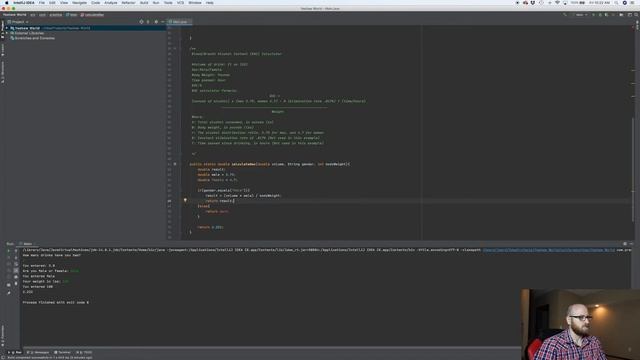Select the Main tab in Run panel

pos(27,244)
